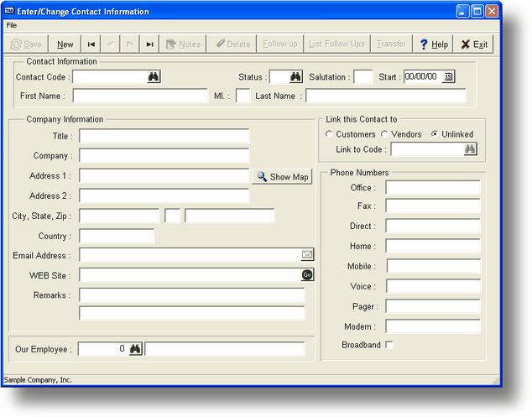Image resolution: width=532 pixels, height=417 pixels.
Task: Click the Company input field
Action: pos(164,155)
